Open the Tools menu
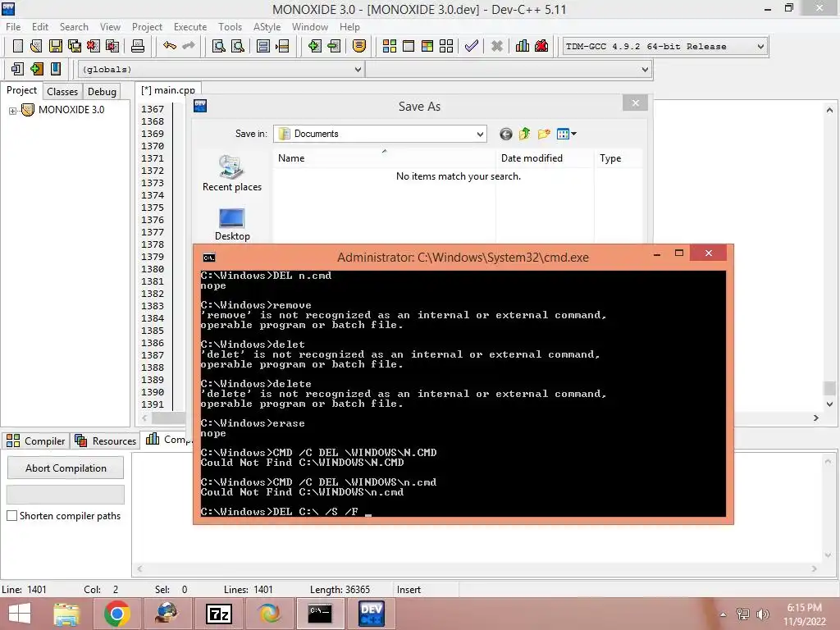This screenshot has width=840, height=630. pyautogui.click(x=230, y=27)
